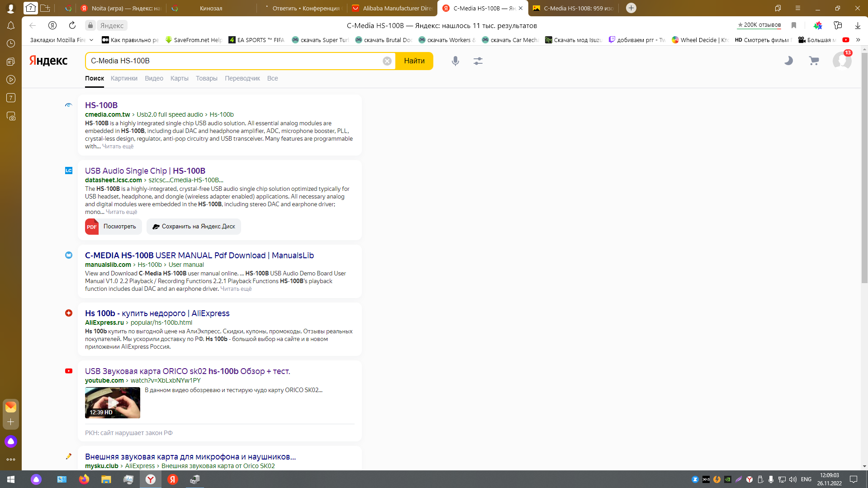The width and height of the screenshot is (868, 488).
Task: Open downloads arrow icon
Action: point(858,25)
